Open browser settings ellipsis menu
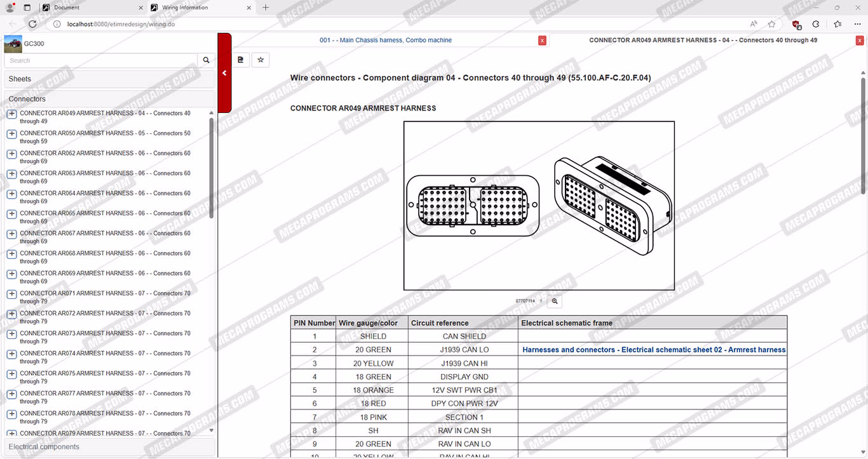The width and height of the screenshot is (868, 459). [x=857, y=24]
